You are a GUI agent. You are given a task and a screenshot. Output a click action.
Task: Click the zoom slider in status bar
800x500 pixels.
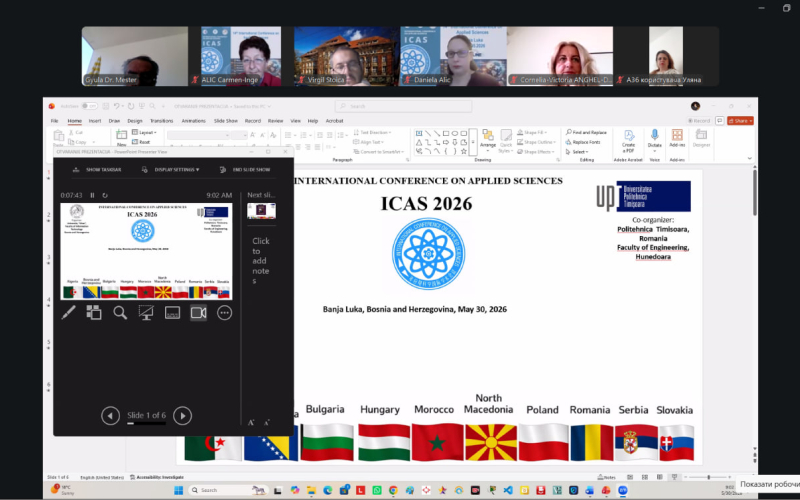click(708, 478)
